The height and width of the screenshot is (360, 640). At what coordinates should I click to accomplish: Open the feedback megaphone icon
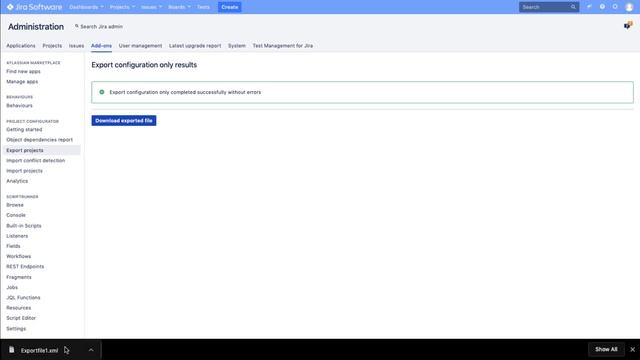coord(589,7)
